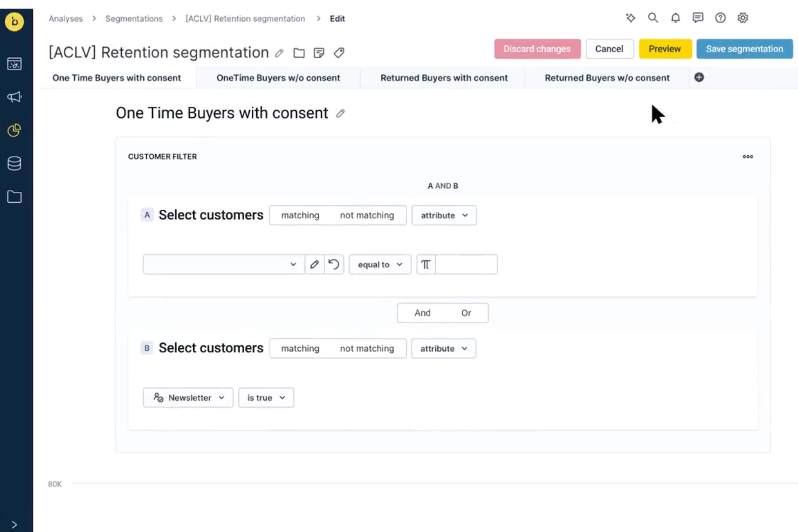Screen dimensions: 798x532
Task: Add a tag to the segmentation via tag icon
Action: point(339,53)
